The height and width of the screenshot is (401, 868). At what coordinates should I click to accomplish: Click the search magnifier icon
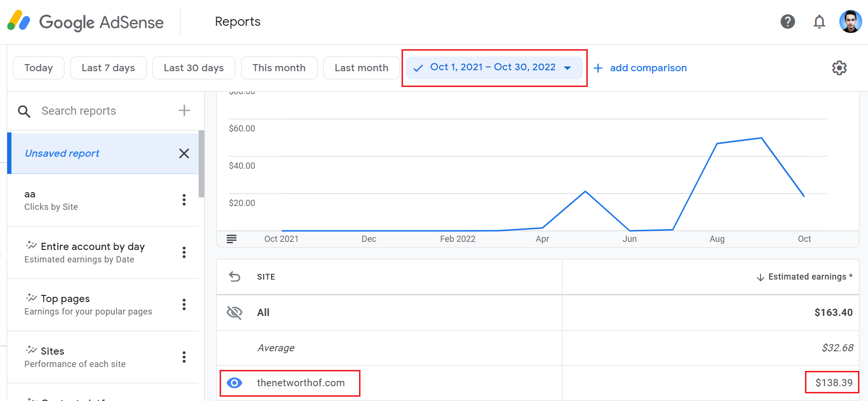(x=24, y=111)
